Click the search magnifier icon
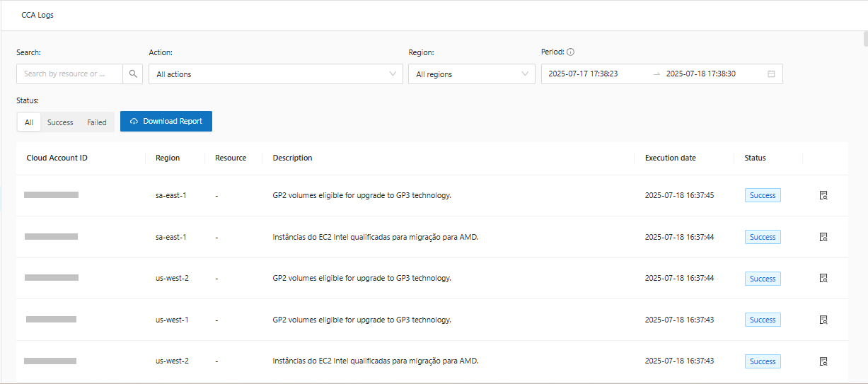The width and height of the screenshot is (868, 384). 133,74
